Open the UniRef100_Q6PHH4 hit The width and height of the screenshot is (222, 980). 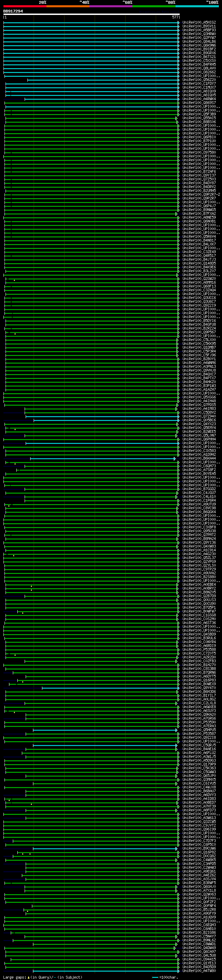[x=199, y=439]
